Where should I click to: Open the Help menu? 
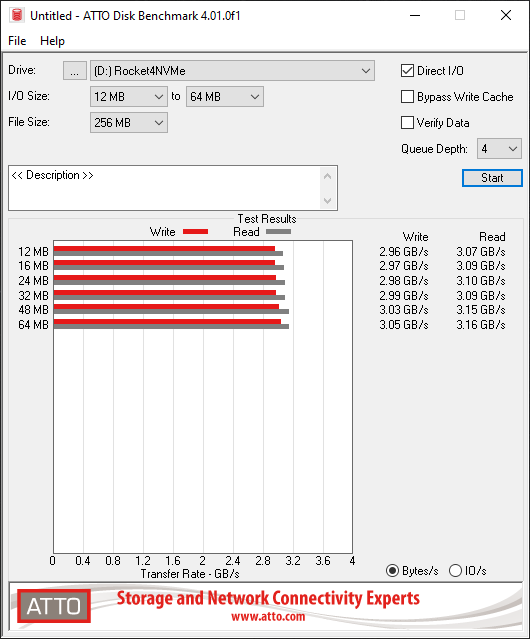(53, 41)
